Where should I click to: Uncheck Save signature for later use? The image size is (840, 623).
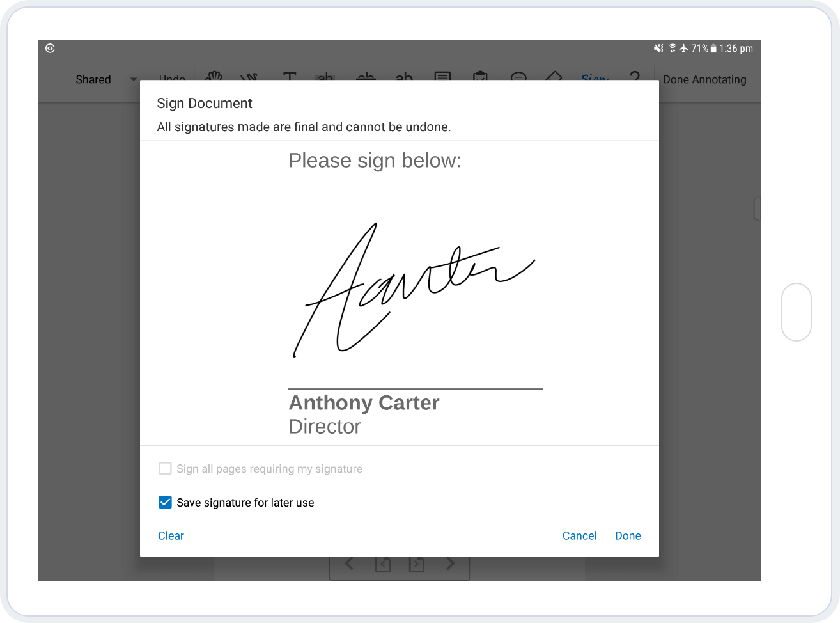[166, 502]
